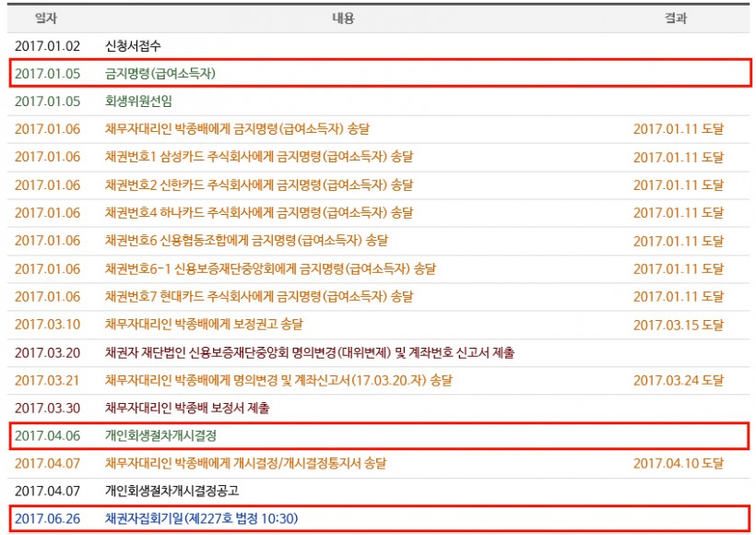Click 채권번호2 신한카드 주식회사 송달 entry
Screen dimensions: 756x535
259,184
